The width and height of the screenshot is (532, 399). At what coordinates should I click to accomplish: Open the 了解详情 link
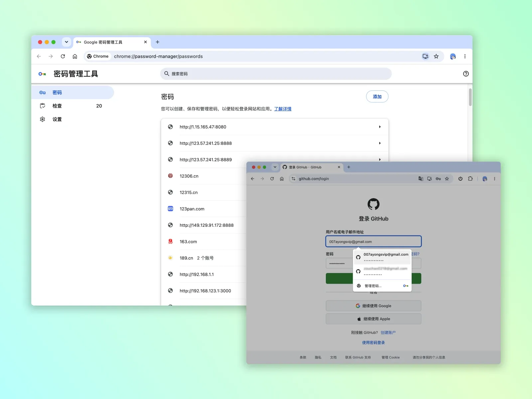(283, 109)
